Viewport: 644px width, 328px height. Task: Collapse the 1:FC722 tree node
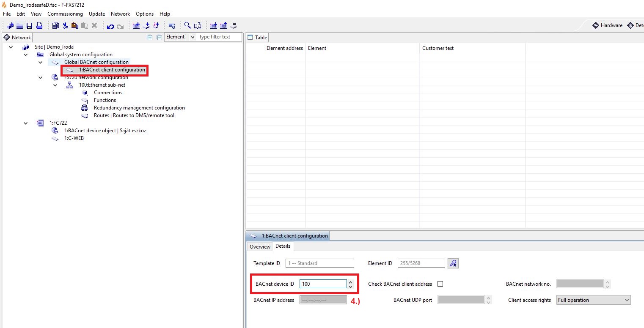(x=26, y=123)
